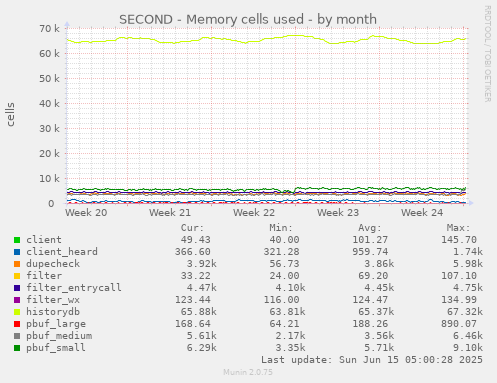
Task: Click the Max: column header
Action: [458, 228]
